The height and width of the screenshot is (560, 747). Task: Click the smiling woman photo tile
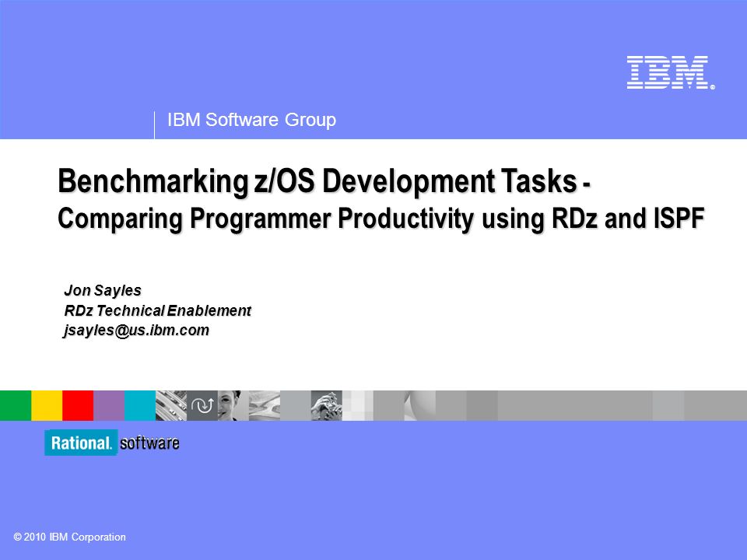[x=233, y=405]
